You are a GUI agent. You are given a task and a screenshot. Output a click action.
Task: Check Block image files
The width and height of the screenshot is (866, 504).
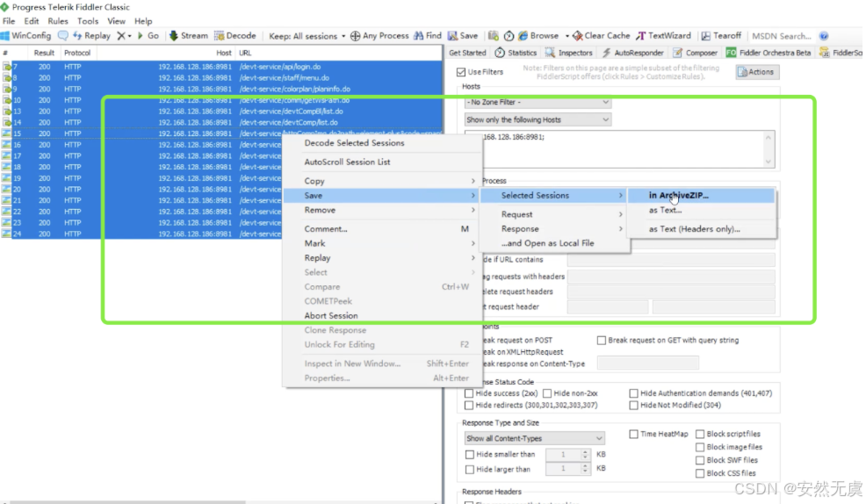click(700, 447)
